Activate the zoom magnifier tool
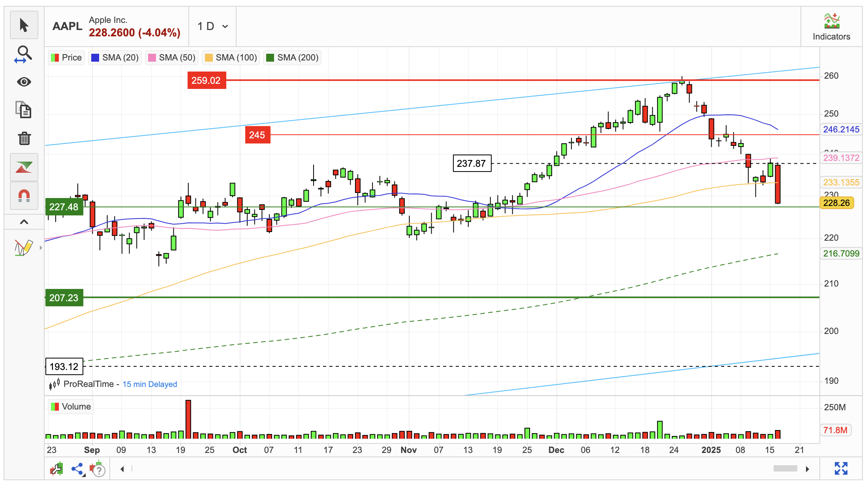 pos(24,54)
